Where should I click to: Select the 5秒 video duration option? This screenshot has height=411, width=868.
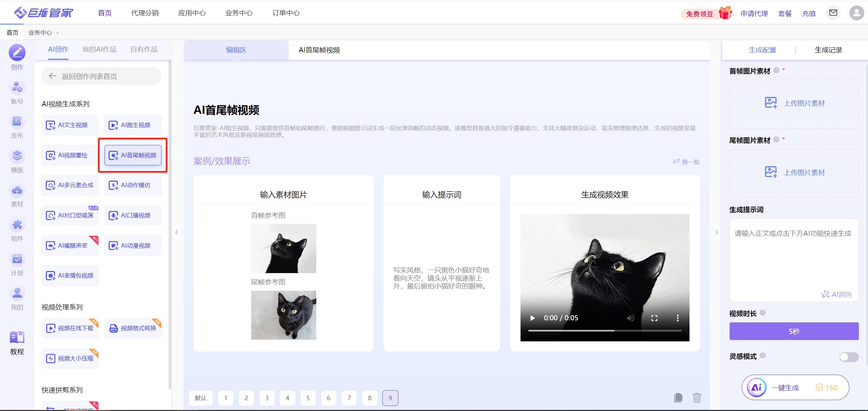point(794,331)
